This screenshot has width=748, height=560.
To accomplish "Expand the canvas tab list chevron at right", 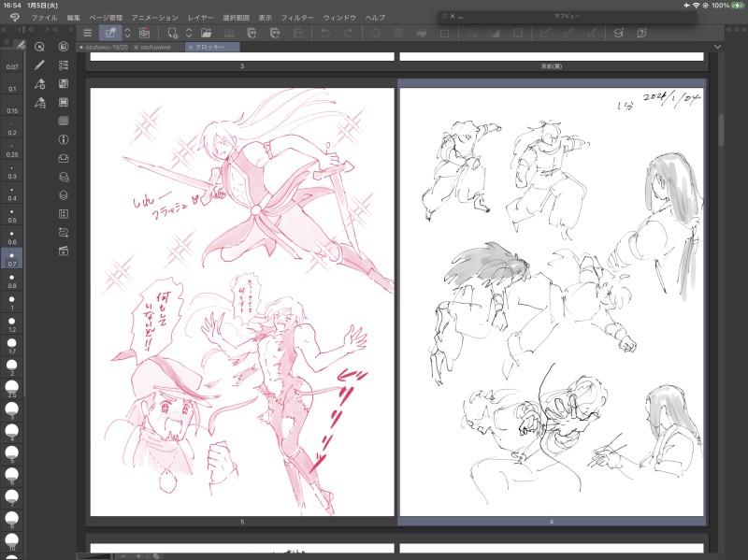I will tap(717, 47).
